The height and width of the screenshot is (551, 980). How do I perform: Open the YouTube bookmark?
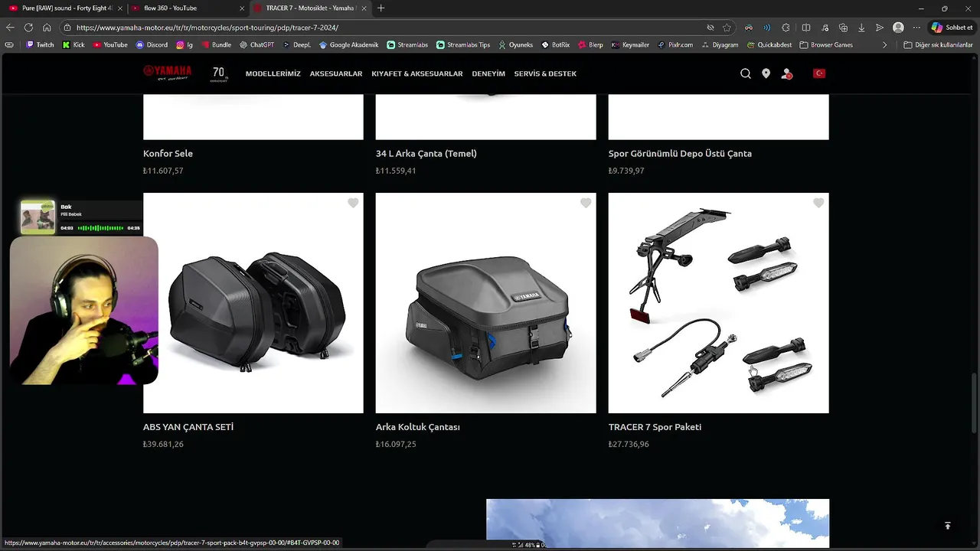pos(110,45)
